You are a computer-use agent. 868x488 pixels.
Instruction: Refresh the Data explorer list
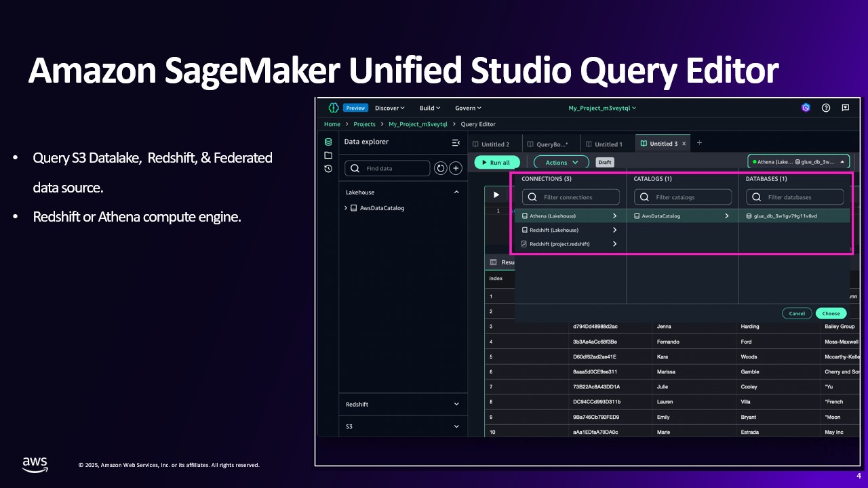(x=441, y=168)
